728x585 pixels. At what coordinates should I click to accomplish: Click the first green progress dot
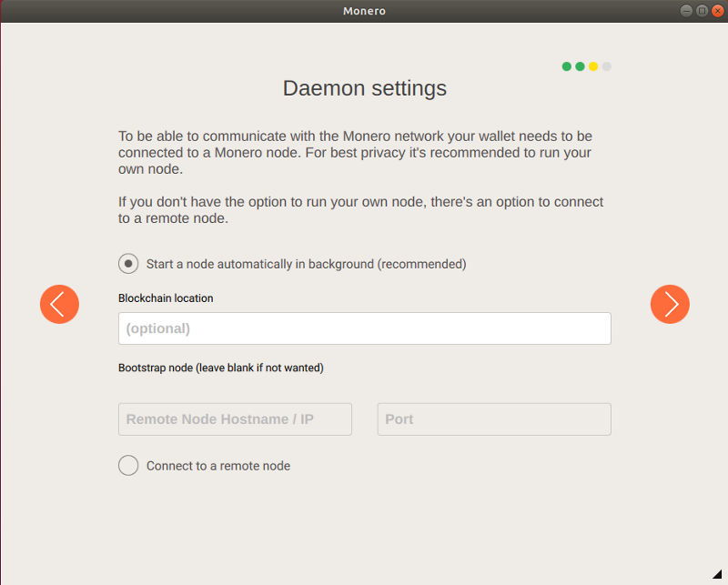[x=565, y=66]
